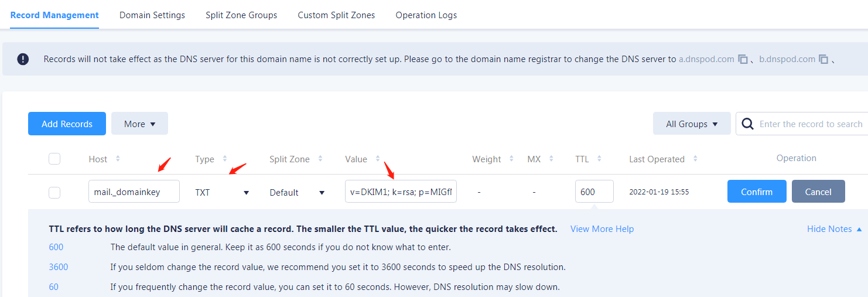The height and width of the screenshot is (297, 868).
Task: Copy the b.dnspod.com server address
Action: 823,59
